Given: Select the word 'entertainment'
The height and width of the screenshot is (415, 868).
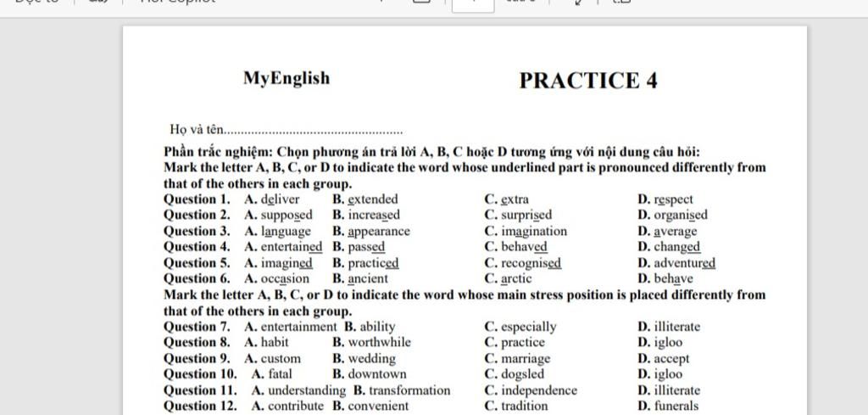Looking at the screenshot, I should pos(299,327).
